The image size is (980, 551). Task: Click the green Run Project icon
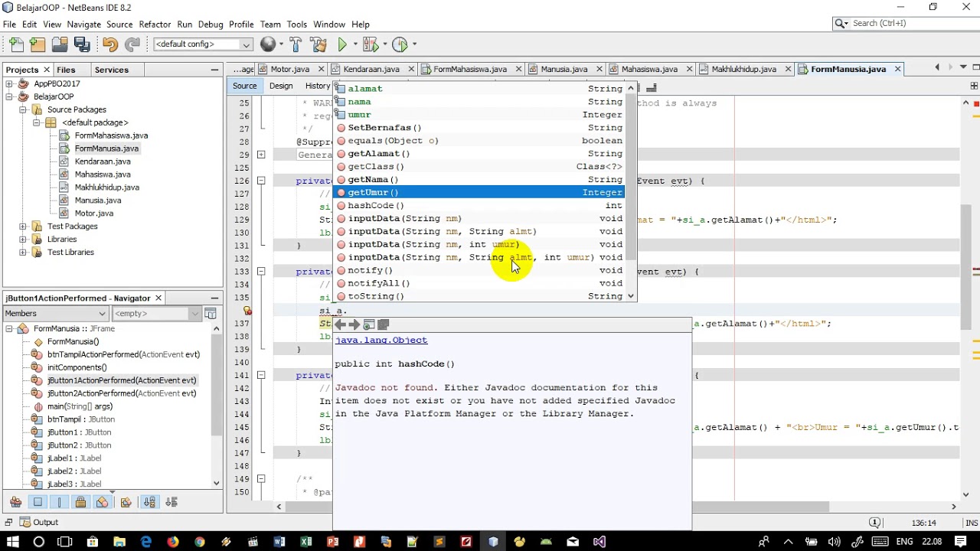pyautogui.click(x=343, y=44)
